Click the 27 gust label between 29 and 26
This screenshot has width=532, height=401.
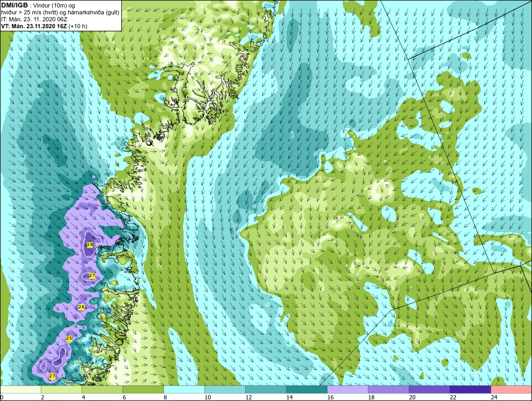coord(92,276)
